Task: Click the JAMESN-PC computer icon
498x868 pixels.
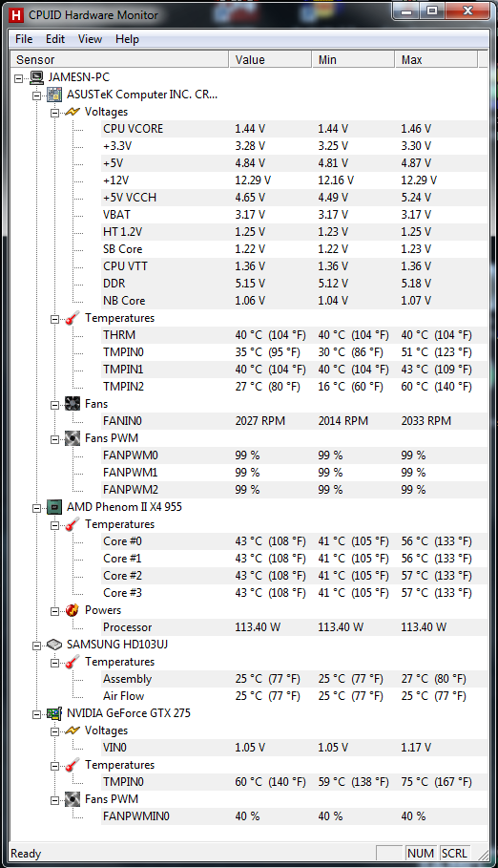Action: 36,77
